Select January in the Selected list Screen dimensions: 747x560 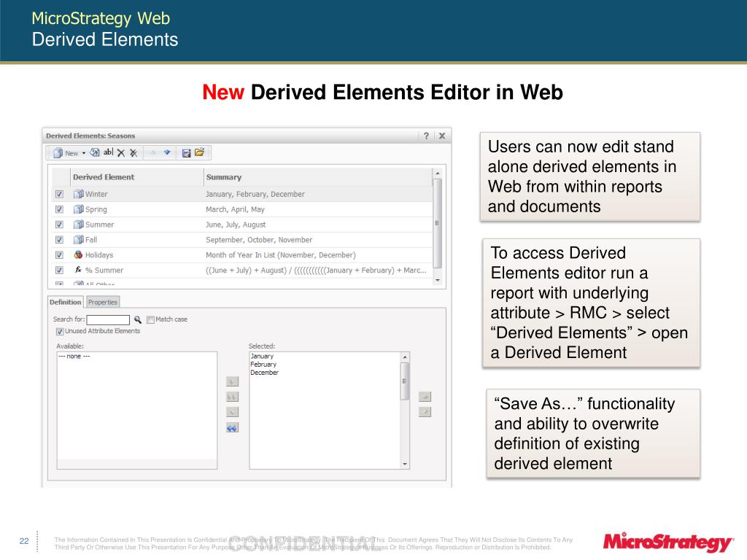pos(262,356)
